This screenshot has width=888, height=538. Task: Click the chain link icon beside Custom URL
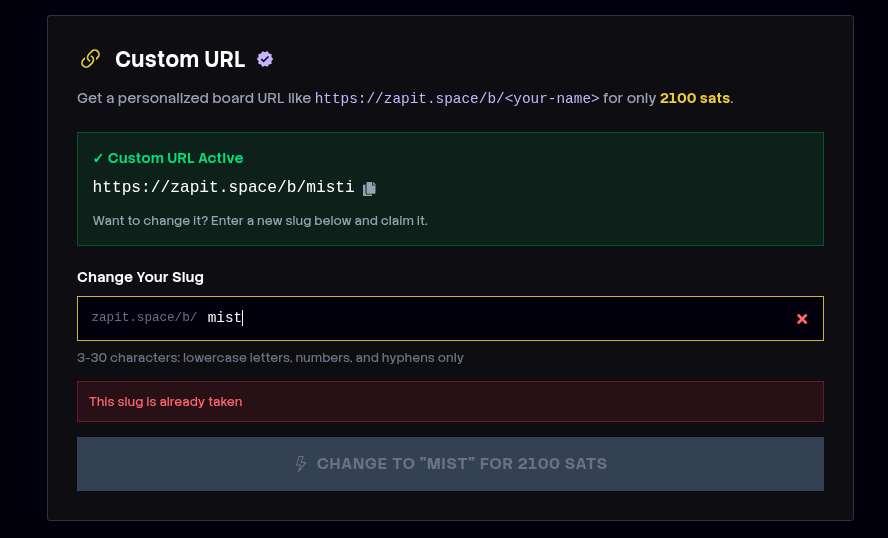tap(90, 59)
